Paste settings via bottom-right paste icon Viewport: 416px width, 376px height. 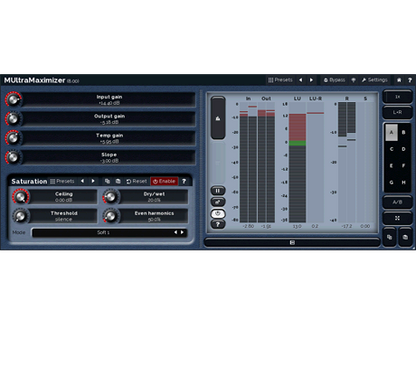click(405, 237)
